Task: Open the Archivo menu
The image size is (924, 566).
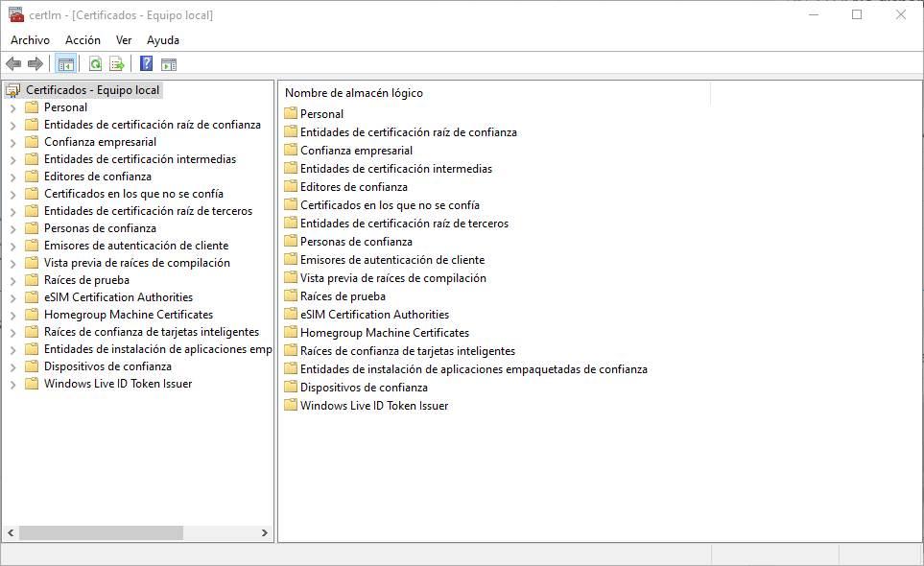Action: coord(30,40)
